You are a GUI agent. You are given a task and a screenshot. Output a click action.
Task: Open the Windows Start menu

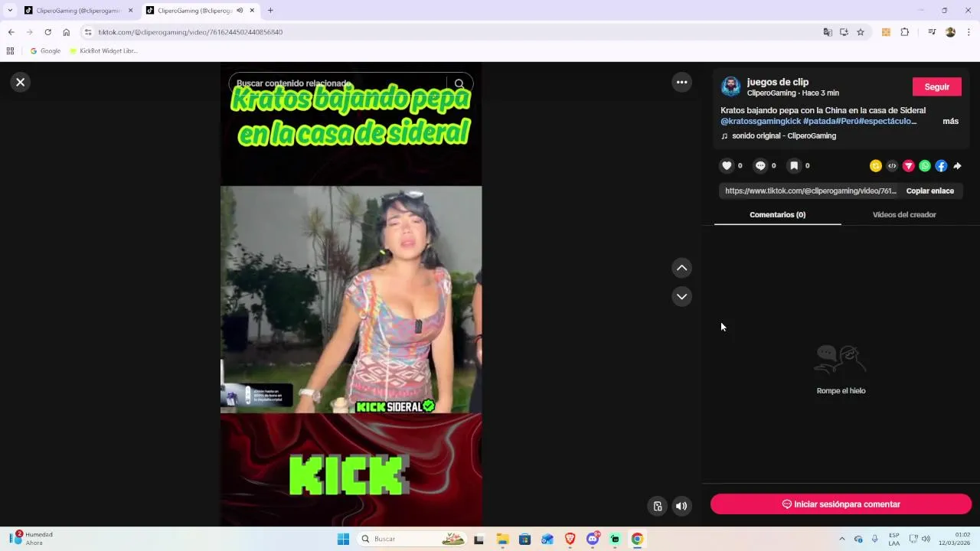click(343, 539)
